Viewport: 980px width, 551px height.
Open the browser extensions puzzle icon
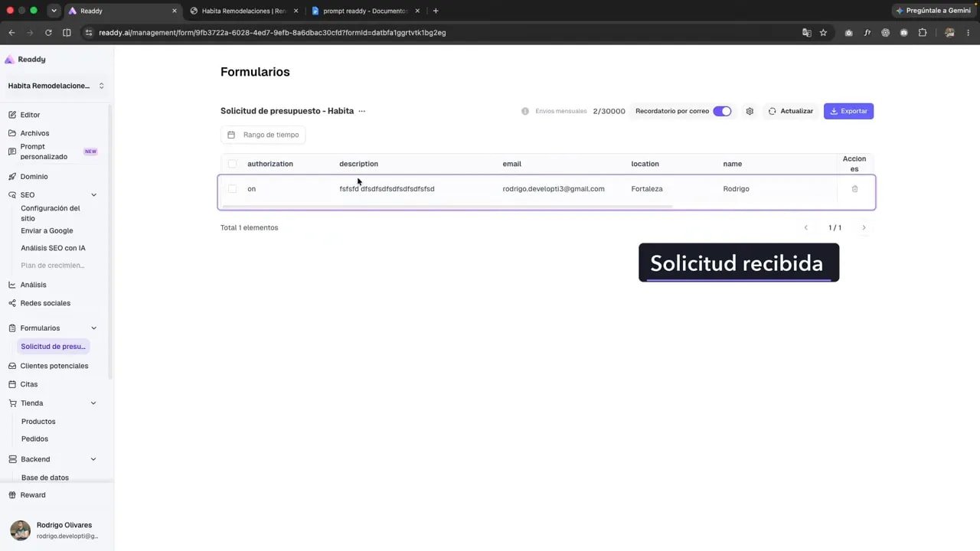coord(923,33)
